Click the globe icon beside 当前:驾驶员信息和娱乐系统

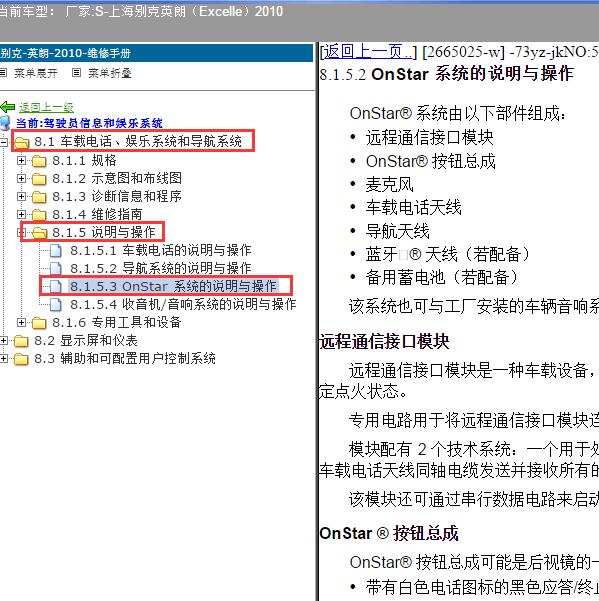pos(5,123)
